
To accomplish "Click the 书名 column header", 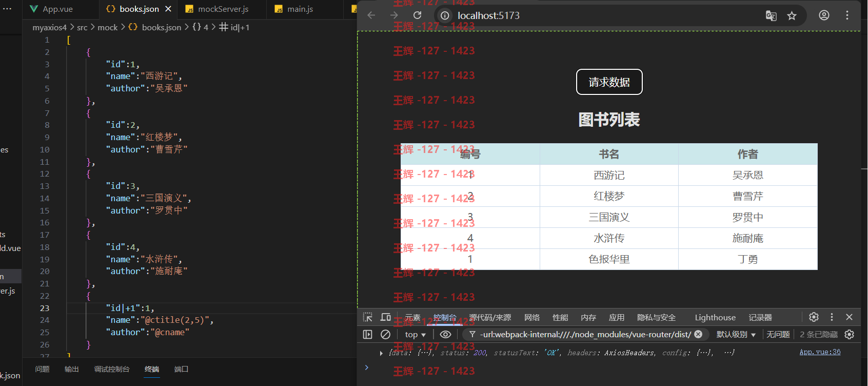I will click(609, 154).
